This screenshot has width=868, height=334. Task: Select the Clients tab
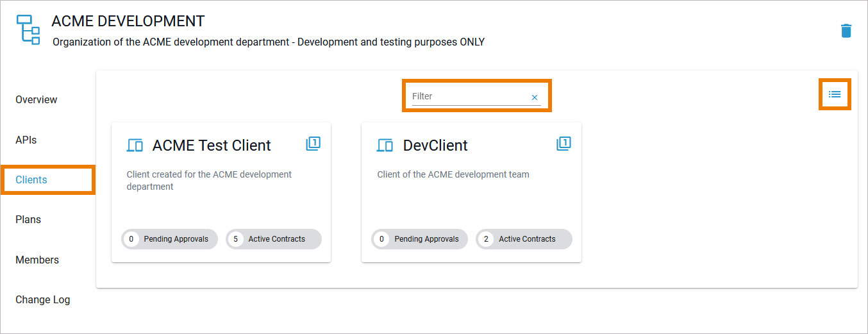31,180
